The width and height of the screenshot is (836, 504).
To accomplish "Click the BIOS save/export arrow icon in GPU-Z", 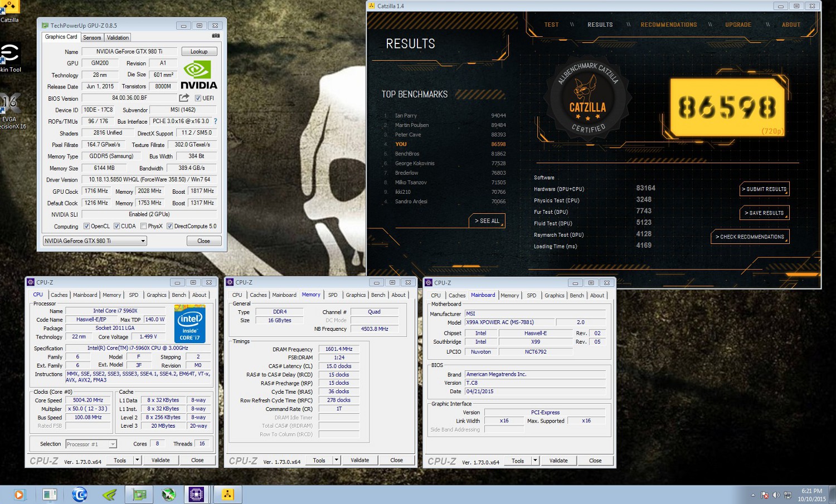I will click(184, 98).
